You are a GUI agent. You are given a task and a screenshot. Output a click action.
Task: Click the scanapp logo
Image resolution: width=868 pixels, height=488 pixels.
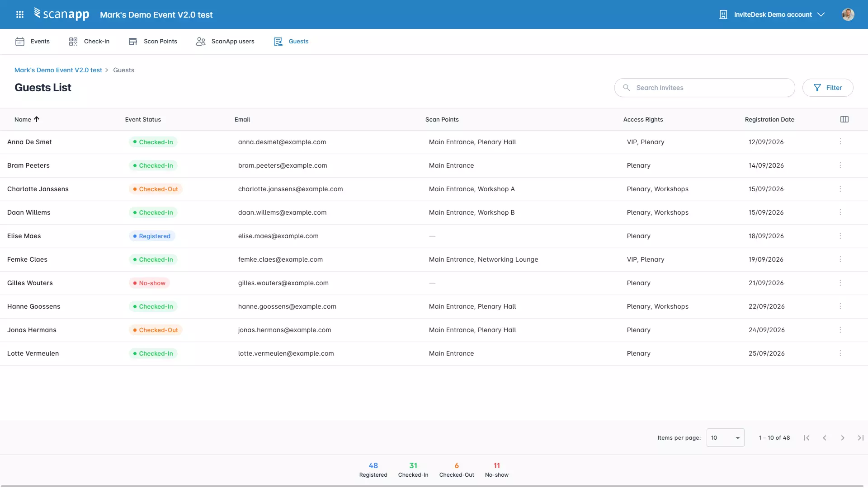[61, 14]
